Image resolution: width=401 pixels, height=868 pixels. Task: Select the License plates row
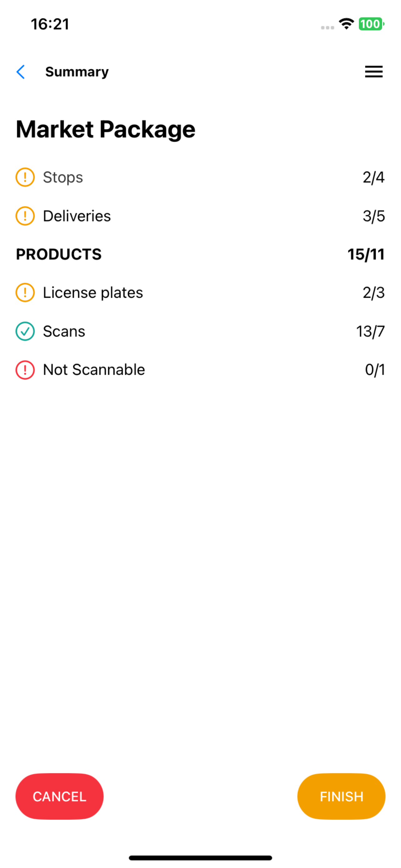point(200,292)
